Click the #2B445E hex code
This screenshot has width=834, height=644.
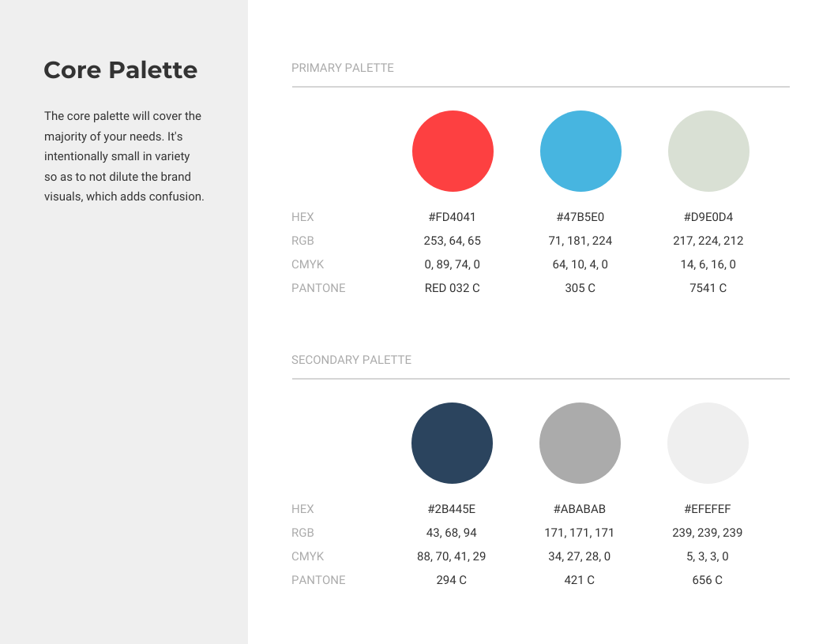pos(452,509)
